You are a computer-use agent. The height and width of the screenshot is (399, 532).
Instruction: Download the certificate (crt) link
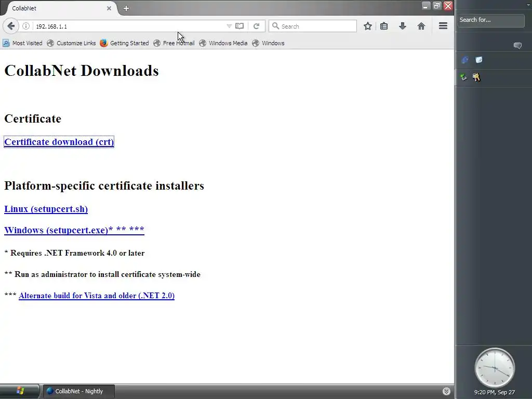click(x=59, y=142)
